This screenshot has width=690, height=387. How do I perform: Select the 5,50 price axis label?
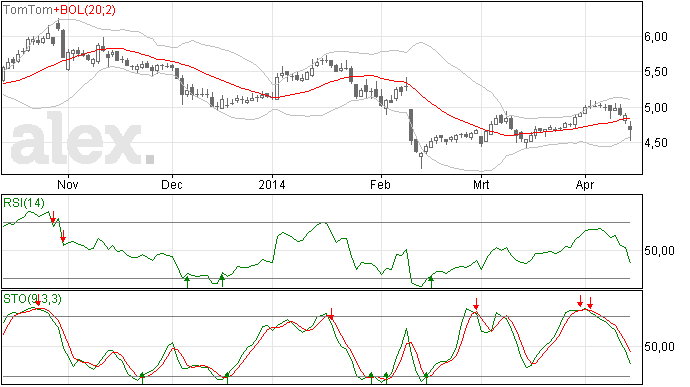(x=656, y=72)
